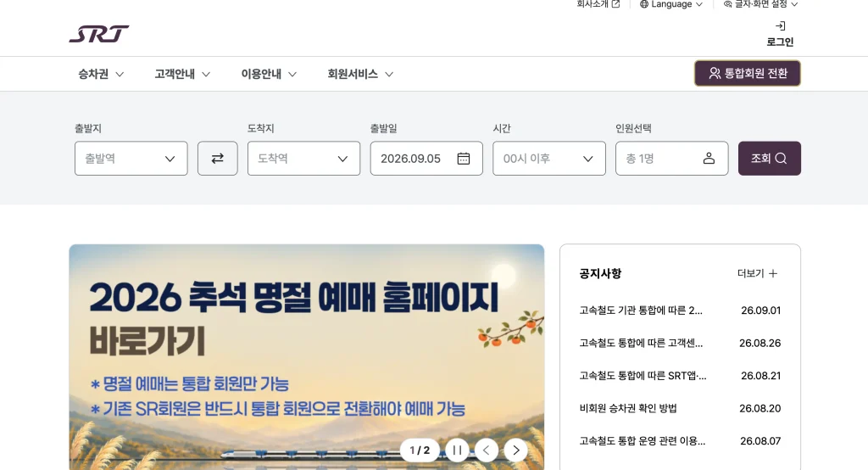Viewport: 868px width, 470px height.
Task: Open the 도착역 arrival station dropdown
Action: click(x=304, y=159)
